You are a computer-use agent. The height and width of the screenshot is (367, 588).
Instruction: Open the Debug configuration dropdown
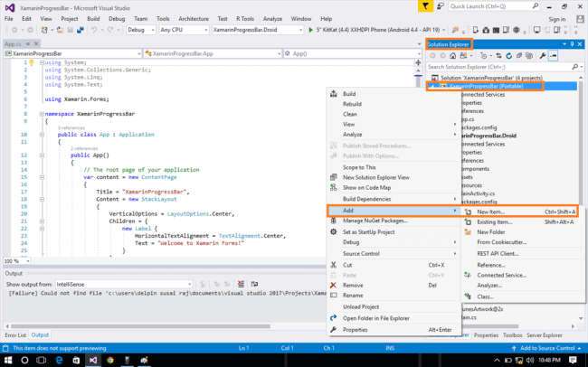point(140,30)
